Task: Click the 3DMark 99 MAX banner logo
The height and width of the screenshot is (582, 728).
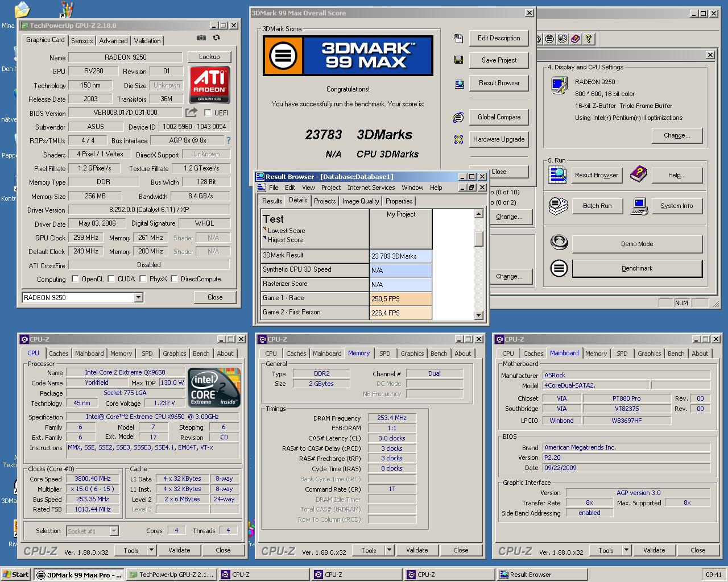Action: 348,56
